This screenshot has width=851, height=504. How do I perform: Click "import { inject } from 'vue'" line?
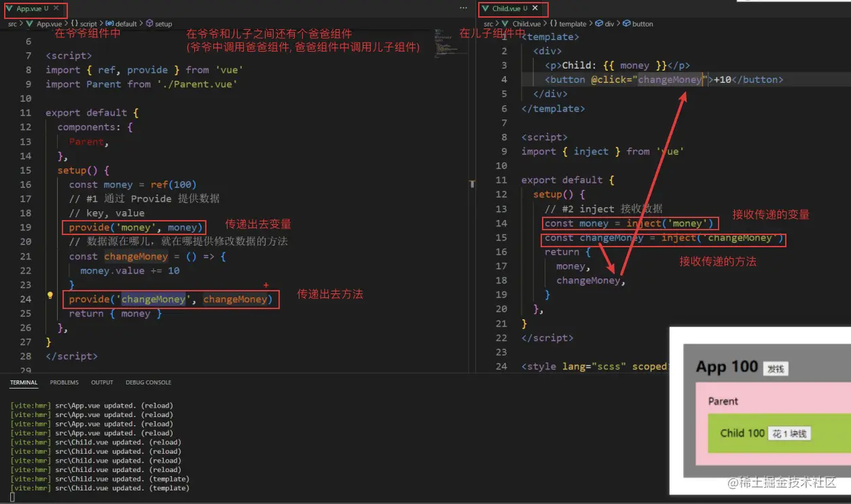click(602, 151)
